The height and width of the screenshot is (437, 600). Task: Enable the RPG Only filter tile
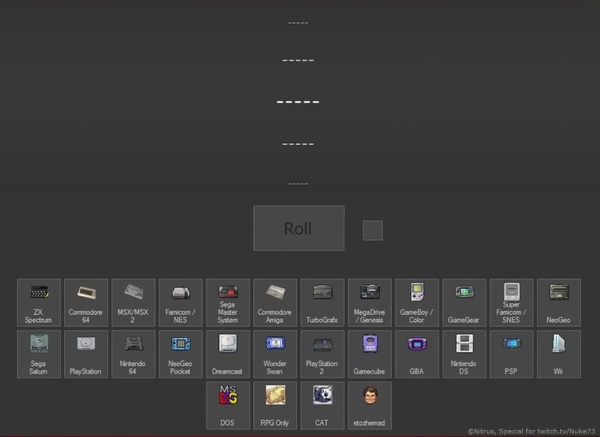[x=275, y=405]
